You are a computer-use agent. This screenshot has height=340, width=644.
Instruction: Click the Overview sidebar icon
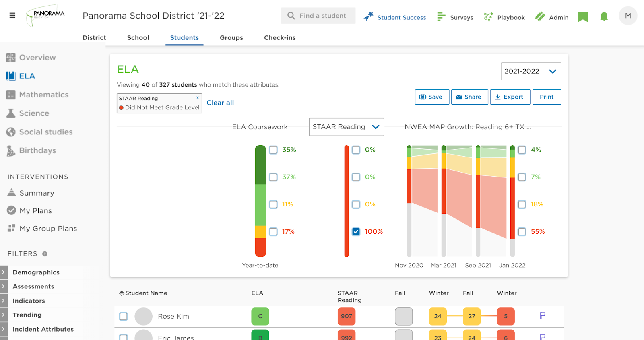[11, 58]
